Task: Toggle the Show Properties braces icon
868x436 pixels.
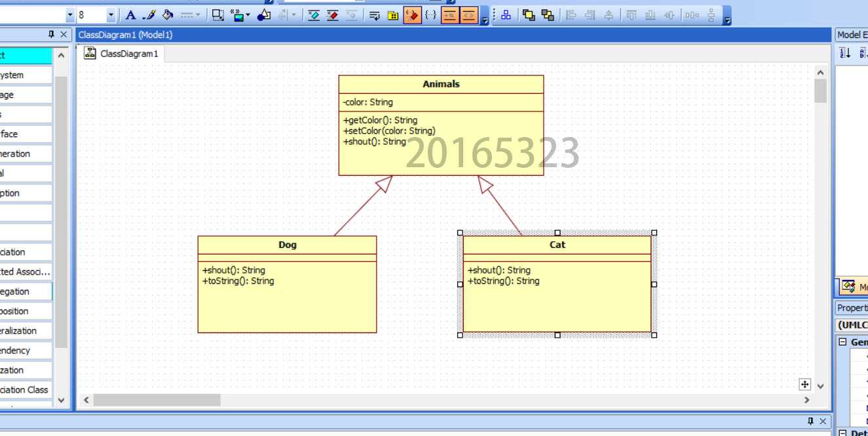Action: pos(430,15)
